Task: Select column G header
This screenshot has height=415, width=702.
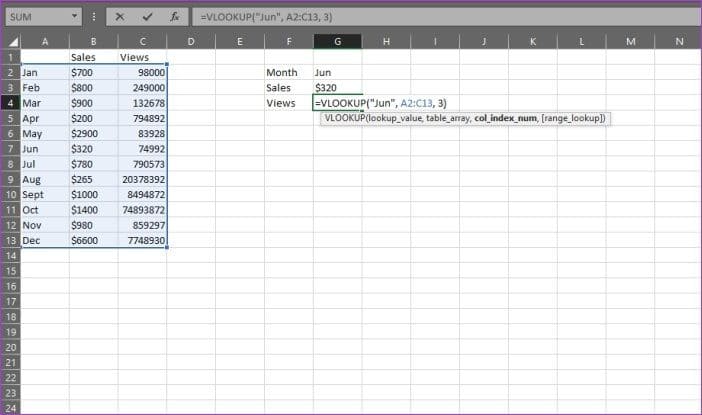Action: pos(338,42)
